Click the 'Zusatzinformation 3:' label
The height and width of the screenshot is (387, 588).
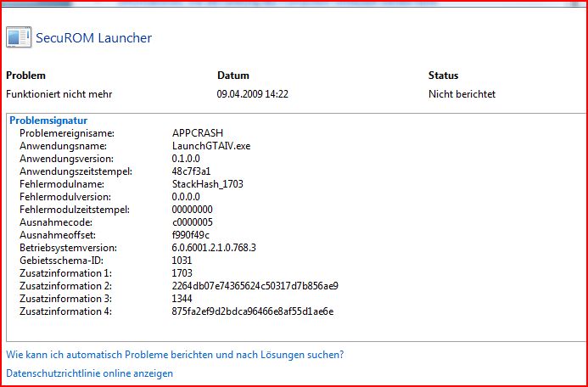[x=65, y=299]
